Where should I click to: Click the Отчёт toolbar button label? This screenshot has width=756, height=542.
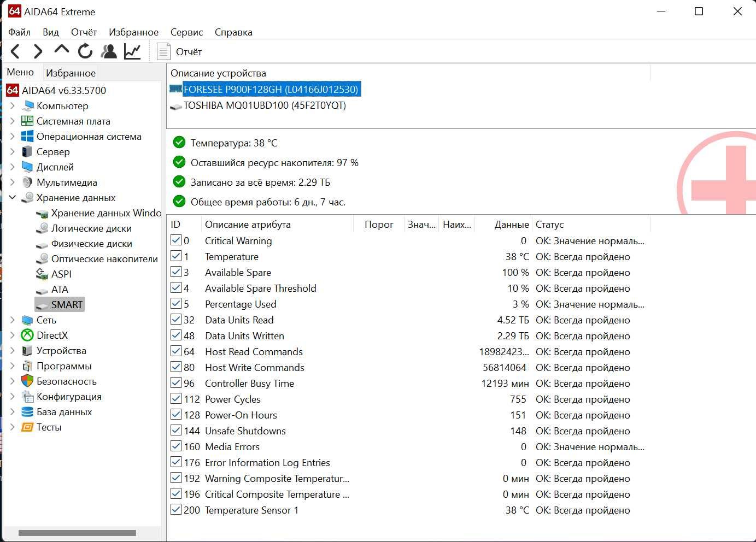tap(189, 52)
